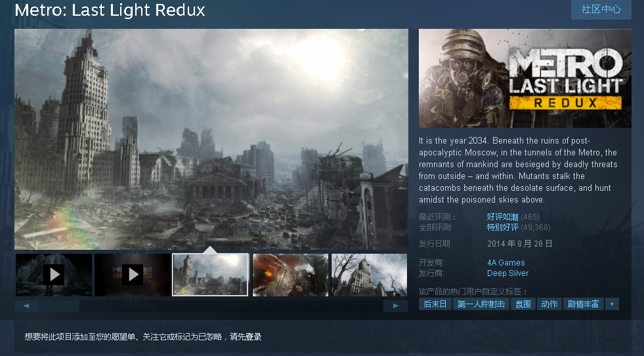Click the left arrow of thumbnail strip
Screen dimensions: 644x356
point(26,306)
